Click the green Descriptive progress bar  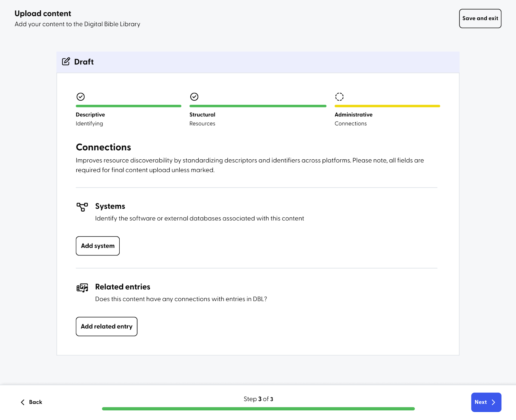click(x=128, y=106)
